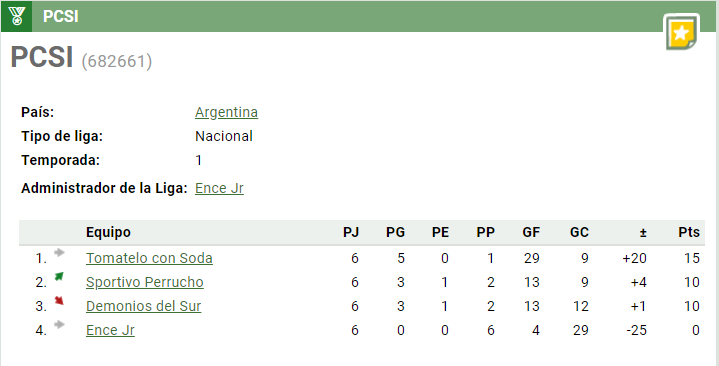Click the league ID 682661 text
This screenshot has width=719, height=366.
click(116, 61)
